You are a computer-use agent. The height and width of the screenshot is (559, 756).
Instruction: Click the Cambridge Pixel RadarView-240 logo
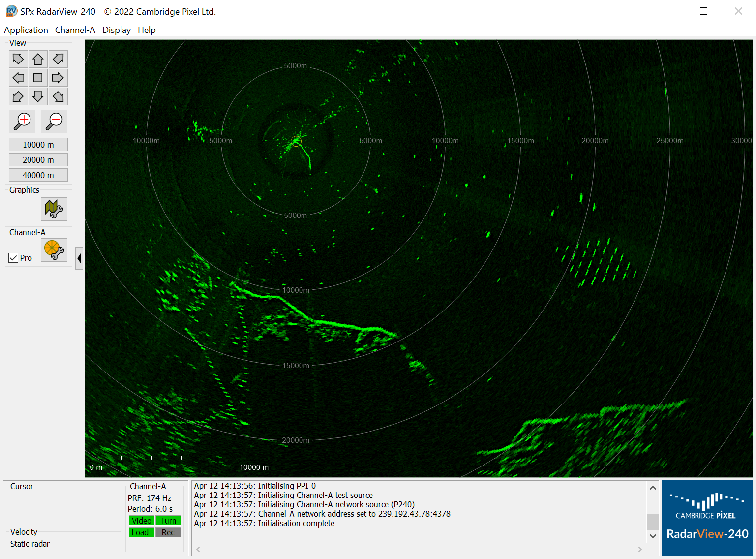point(707,518)
